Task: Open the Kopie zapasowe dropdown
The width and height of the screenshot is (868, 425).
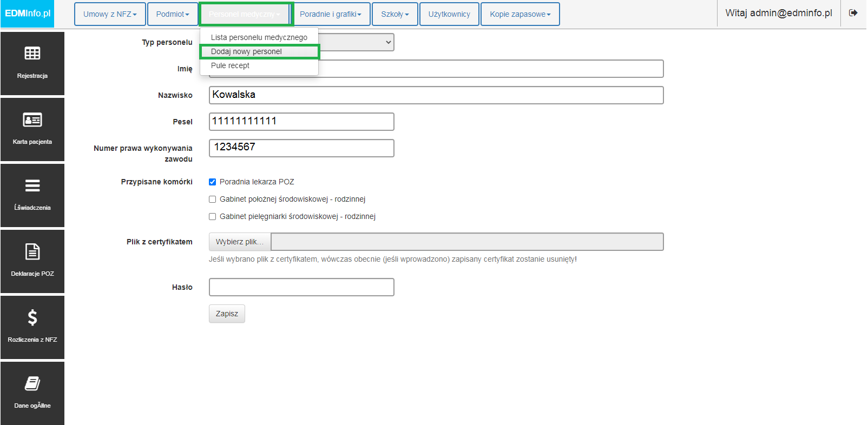Action: (x=520, y=14)
